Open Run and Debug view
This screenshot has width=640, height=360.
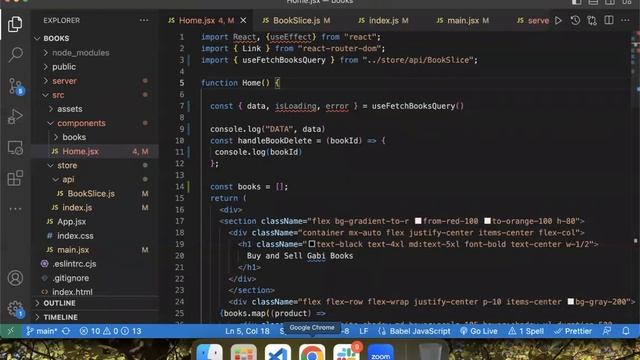coord(15,117)
